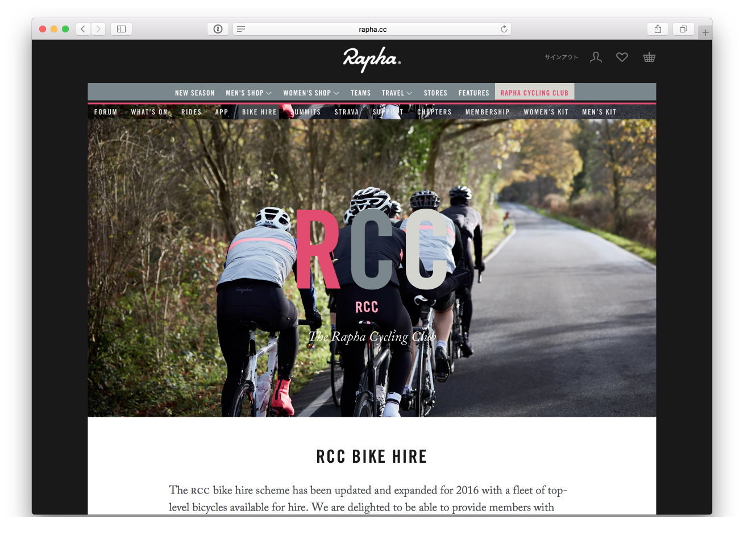Expand the Travel dropdown menu
This screenshot has height=560, width=744.
click(397, 93)
